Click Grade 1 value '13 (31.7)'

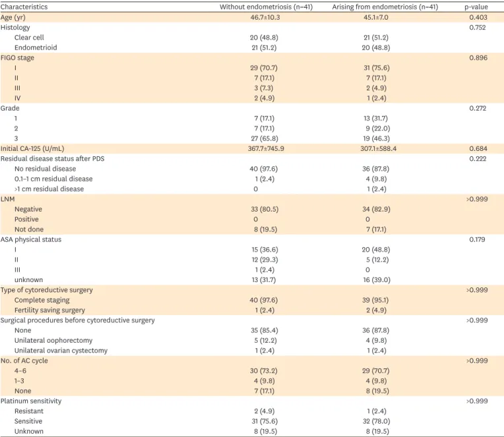[x=375, y=118]
